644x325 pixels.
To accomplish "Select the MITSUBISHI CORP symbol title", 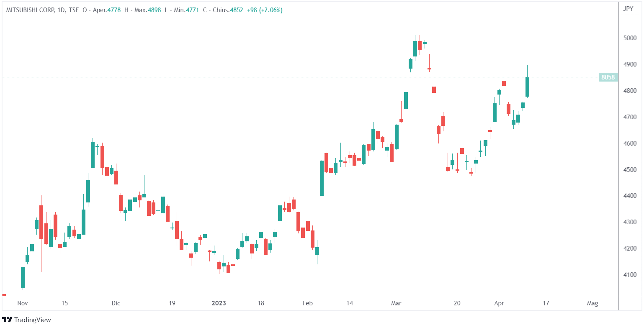I will click(30, 10).
